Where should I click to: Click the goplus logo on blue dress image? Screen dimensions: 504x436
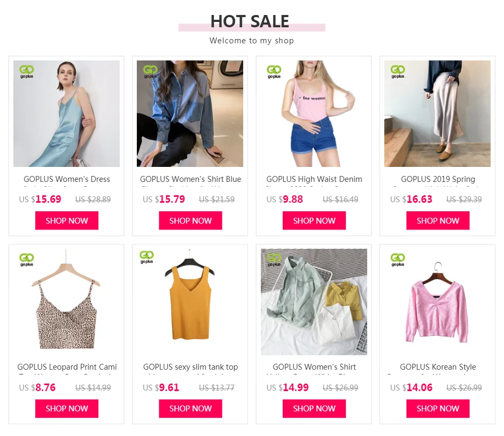pyautogui.click(x=26, y=72)
